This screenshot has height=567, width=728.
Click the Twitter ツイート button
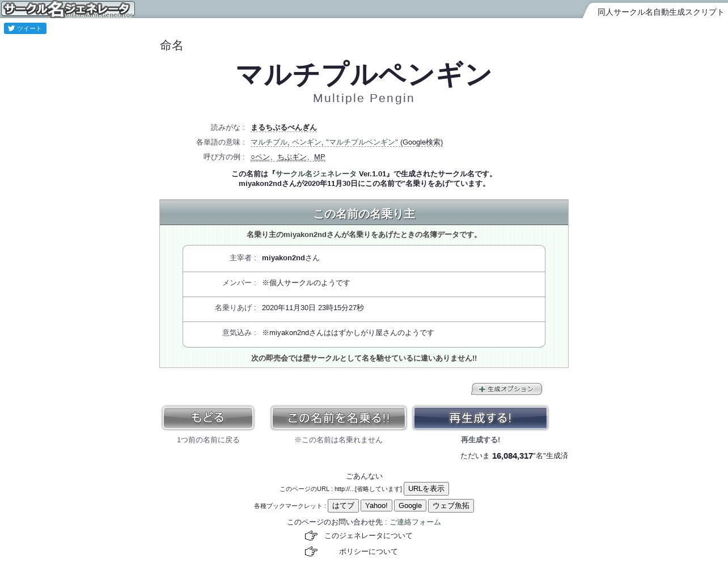pos(25,28)
